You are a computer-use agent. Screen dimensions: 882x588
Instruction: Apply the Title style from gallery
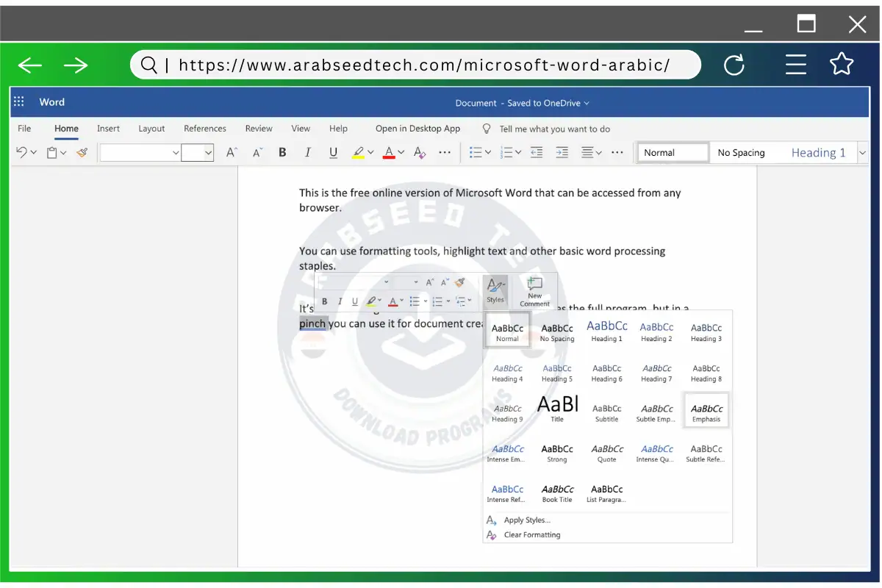pos(557,409)
